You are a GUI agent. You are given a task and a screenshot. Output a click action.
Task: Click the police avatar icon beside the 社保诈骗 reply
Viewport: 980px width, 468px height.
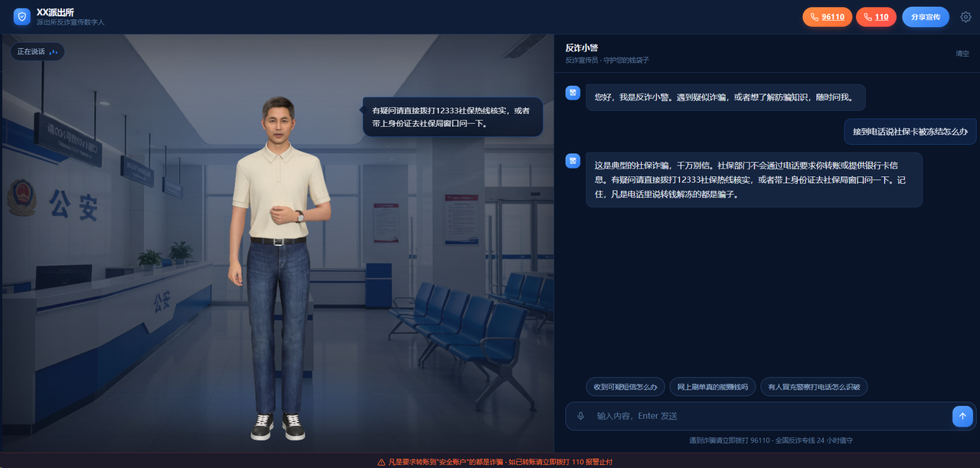tap(573, 161)
